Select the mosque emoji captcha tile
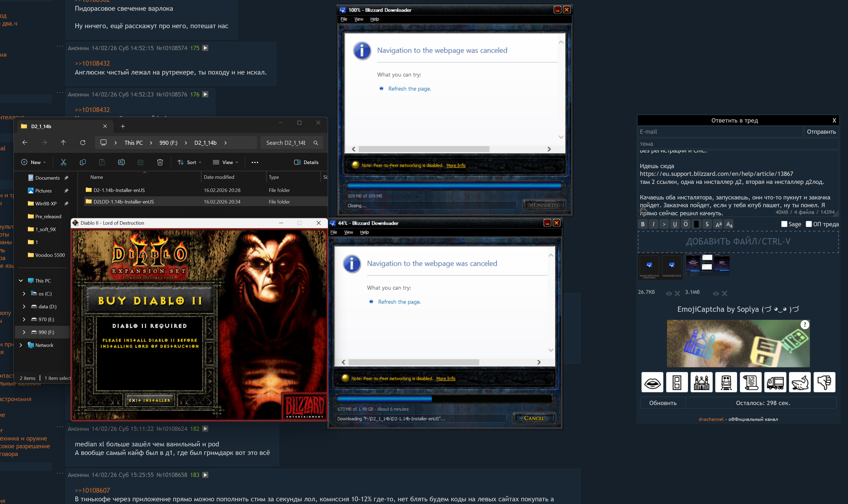Screen dimensions: 848x504 [x=701, y=382]
